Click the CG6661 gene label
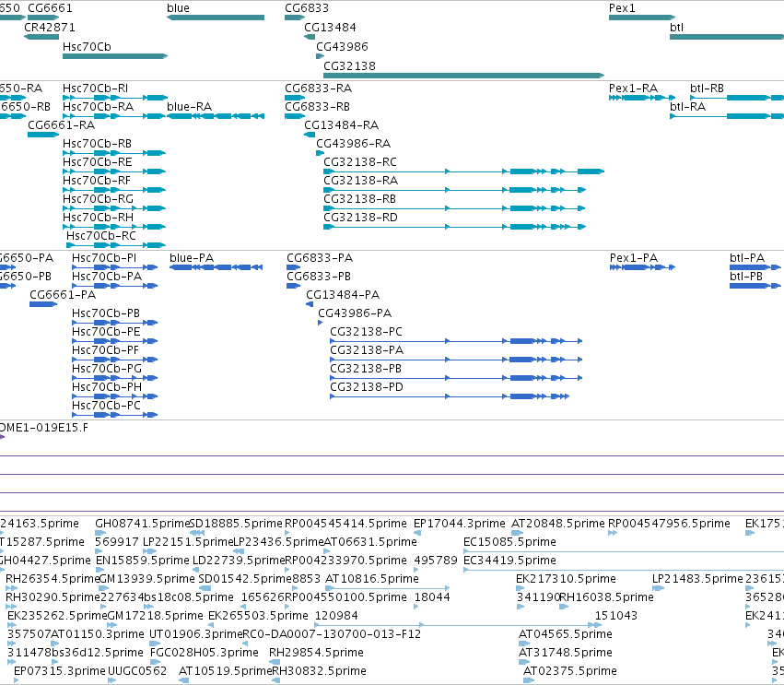 point(50,8)
